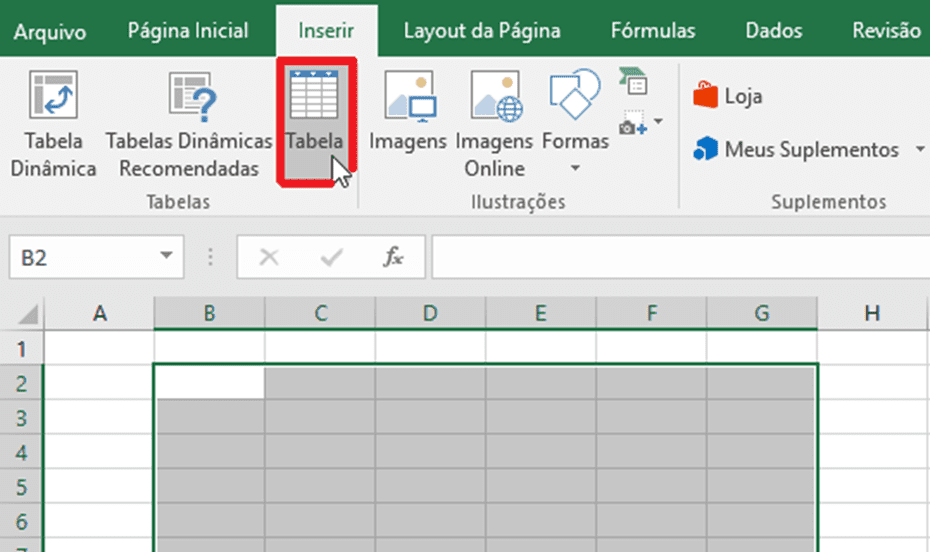This screenshot has height=552, width=930.
Task: Select column H header
Action: pos(872,313)
